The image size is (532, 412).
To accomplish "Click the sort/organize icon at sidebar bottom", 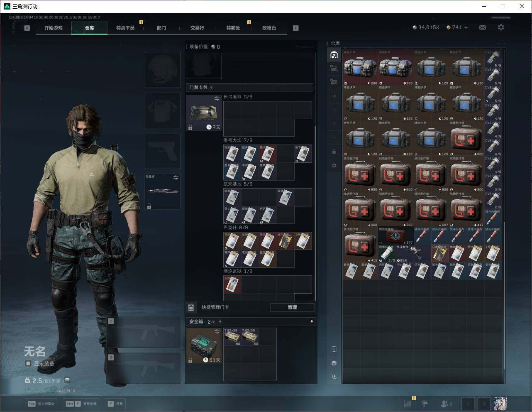I will [x=334, y=377].
